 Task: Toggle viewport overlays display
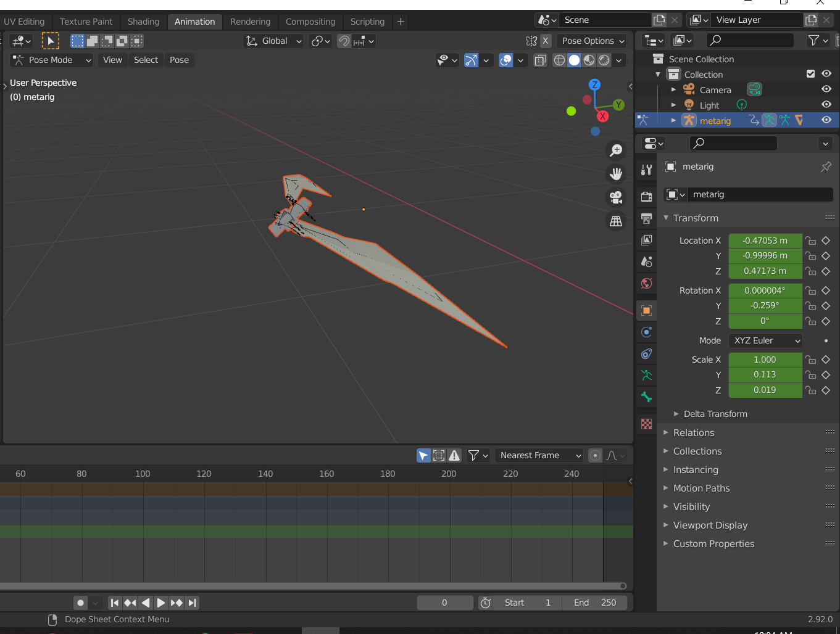[505, 60]
